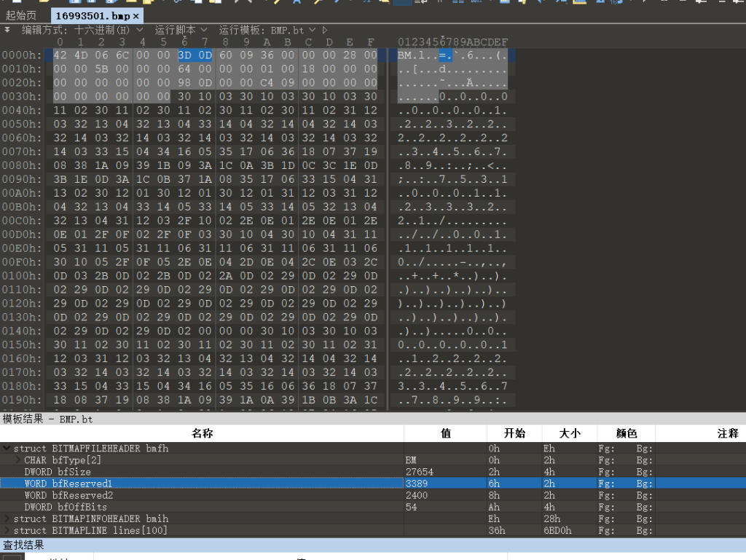Close the 16993501.bmp file tab
Viewport: 746px width, 560px height.
point(136,15)
